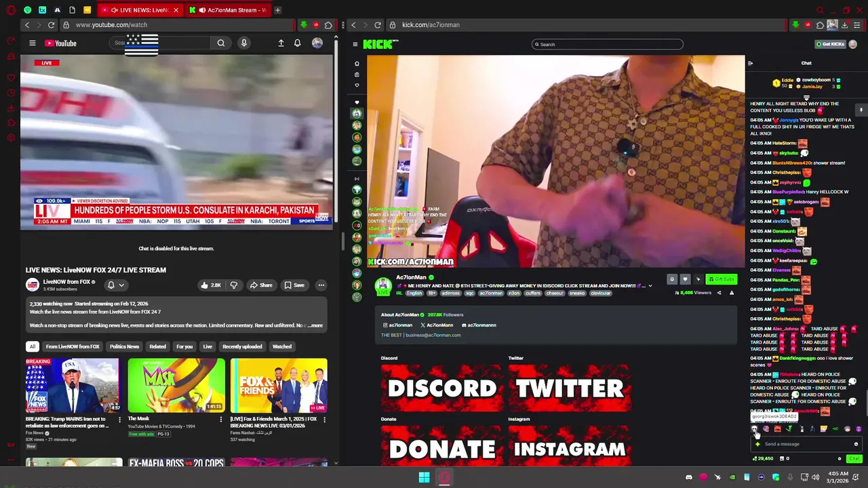
Task: Share the Ac7ionMan Kick stream
Action: pyautogui.click(x=719, y=293)
